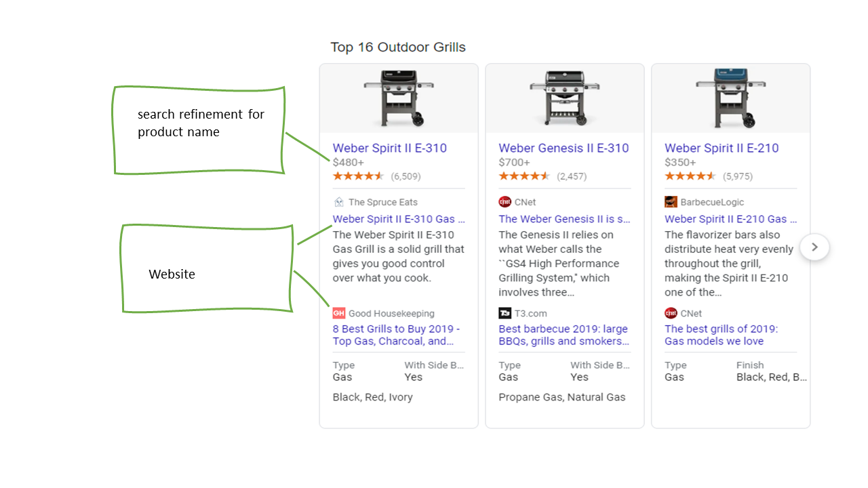
Task: Click Weber Genesis II E-310 grill image
Action: click(565, 98)
